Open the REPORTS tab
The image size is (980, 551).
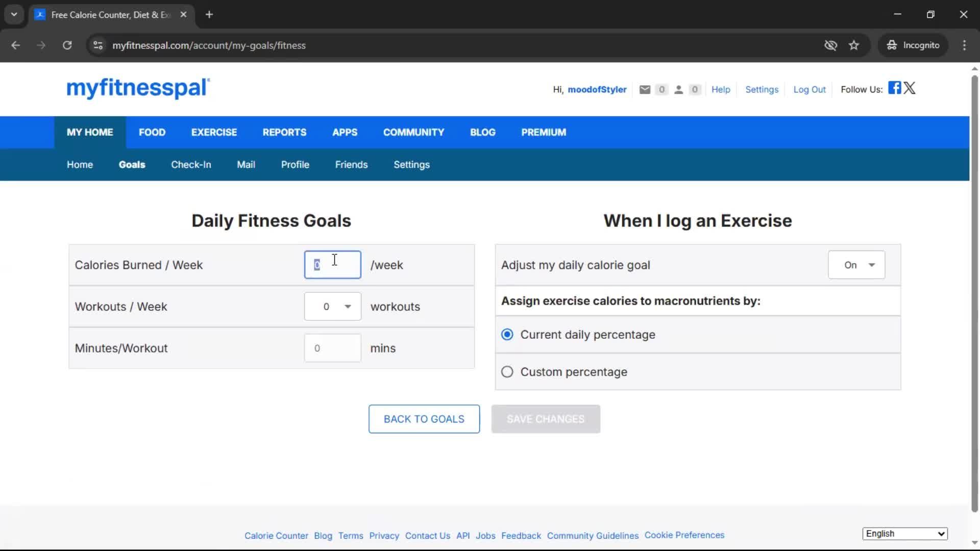click(x=284, y=132)
